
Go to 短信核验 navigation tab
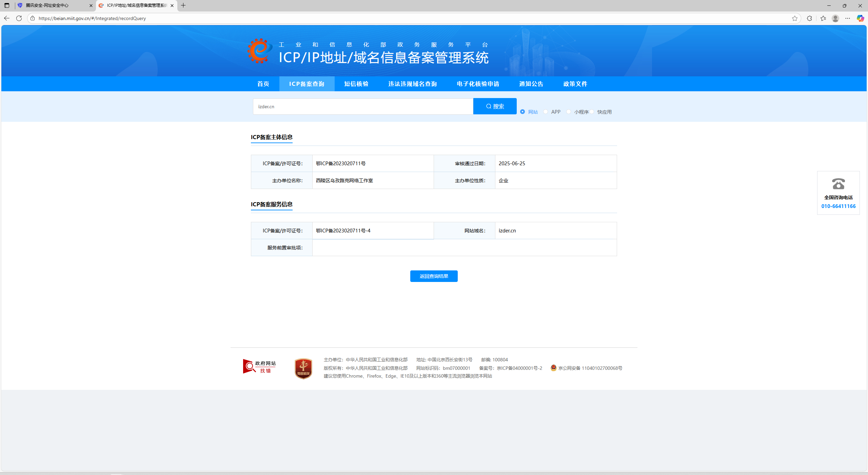356,84
